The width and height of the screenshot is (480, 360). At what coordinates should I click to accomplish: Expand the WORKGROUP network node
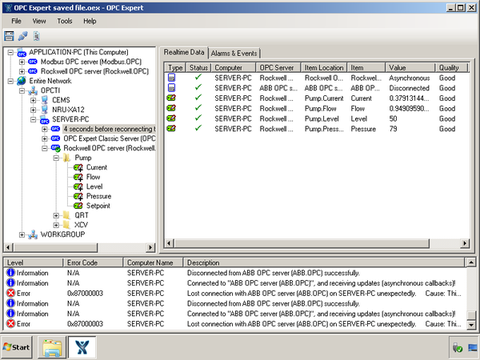[x=22, y=235]
